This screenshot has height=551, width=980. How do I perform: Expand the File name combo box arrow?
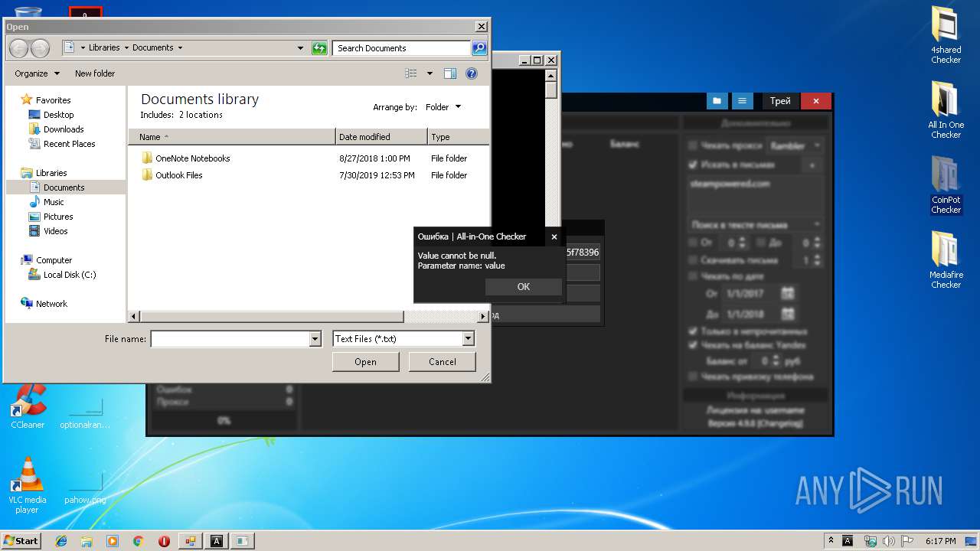click(x=315, y=339)
